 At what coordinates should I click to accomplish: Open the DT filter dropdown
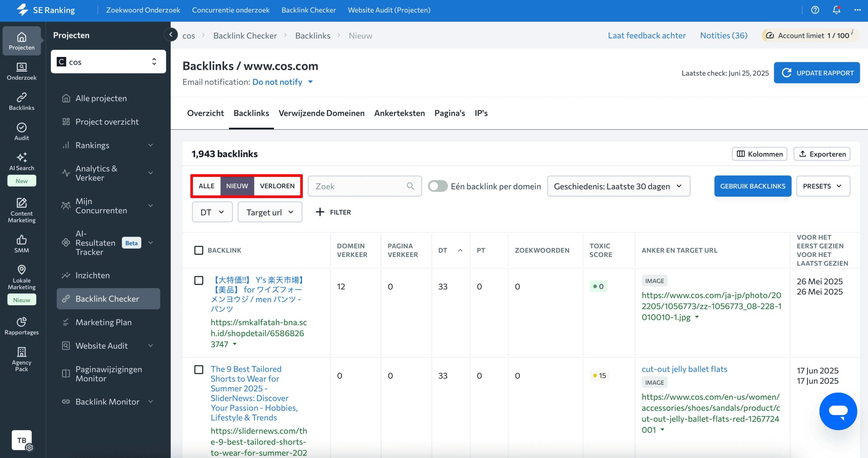(212, 212)
